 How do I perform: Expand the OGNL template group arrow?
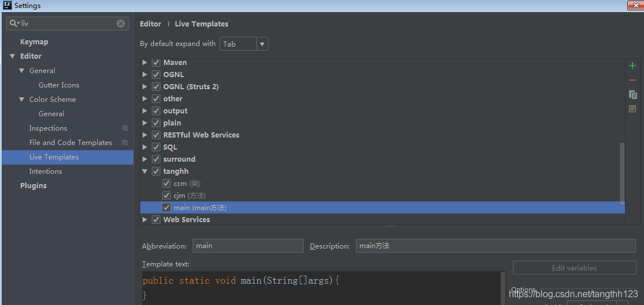[x=144, y=75]
